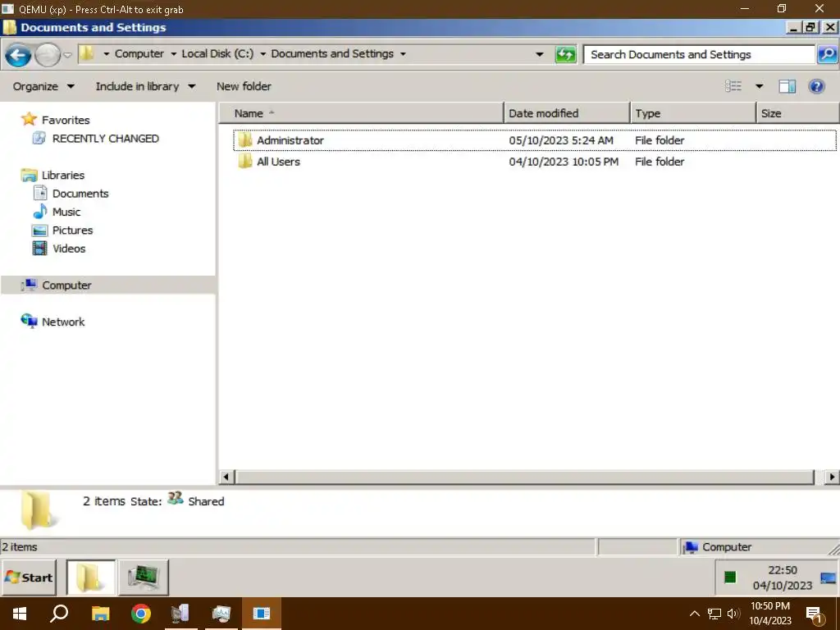Click Administrator date 05/10/2023 5:24 AM
The width and height of the screenshot is (840, 630).
pos(561,140)
